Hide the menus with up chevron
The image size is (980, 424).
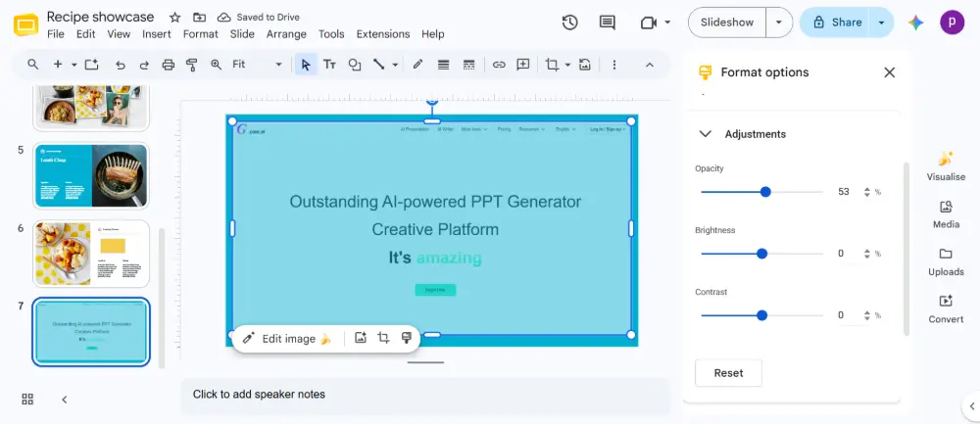click(x=650, y=65)
